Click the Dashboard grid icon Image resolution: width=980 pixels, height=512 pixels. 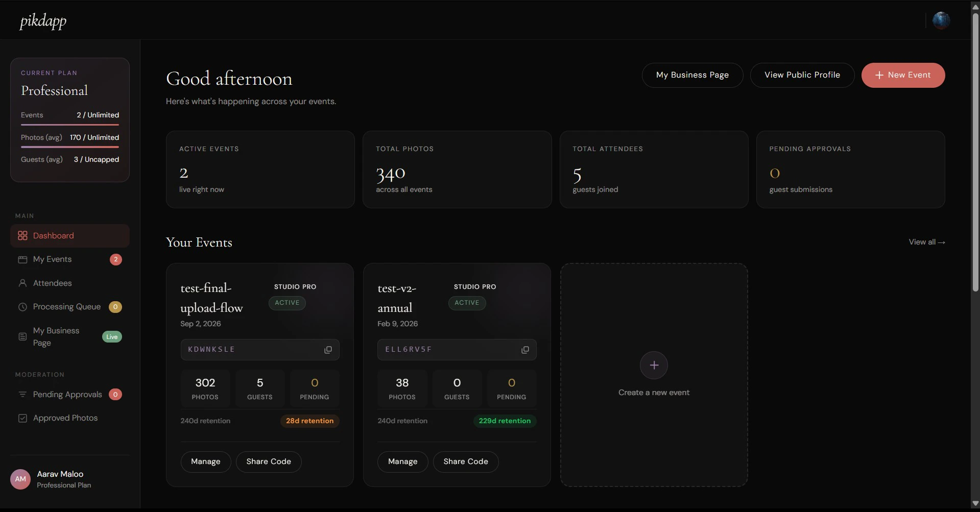click(x=22, y=235)
